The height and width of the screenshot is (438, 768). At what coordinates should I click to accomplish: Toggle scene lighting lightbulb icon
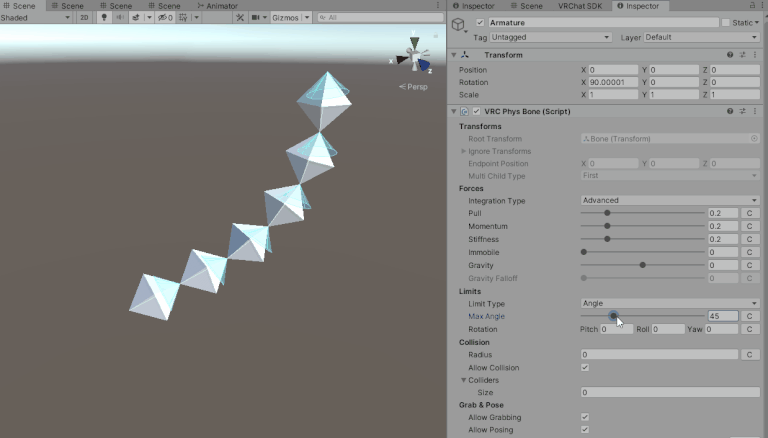pyautogui.click(x=104, y=18)
